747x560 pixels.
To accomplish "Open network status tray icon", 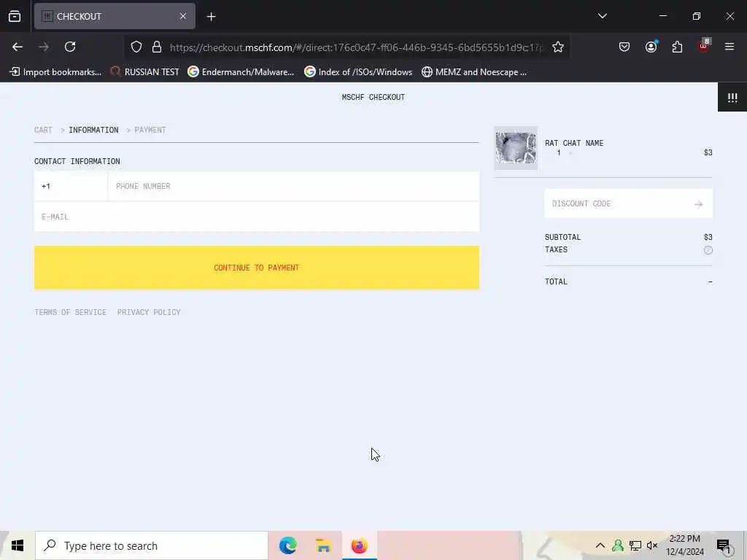I will (635, 545).
